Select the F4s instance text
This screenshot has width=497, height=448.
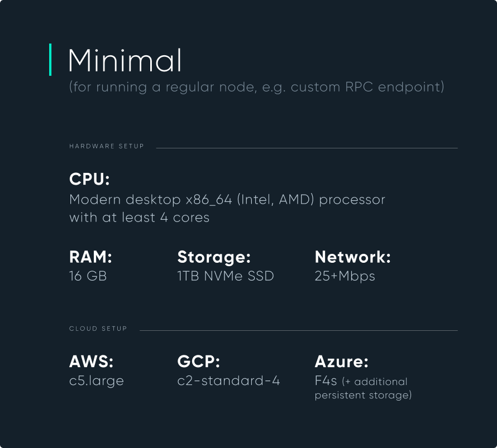pyautogui.click(x=326, y=381)
